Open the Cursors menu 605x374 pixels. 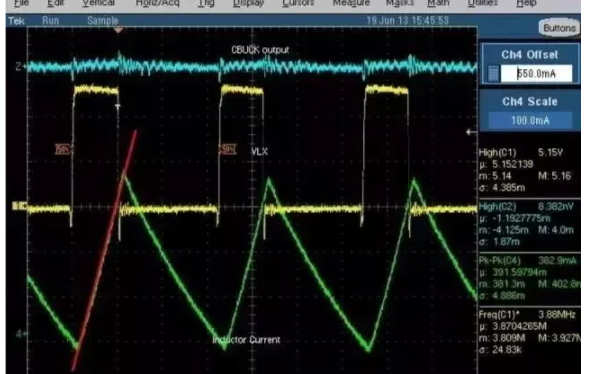(298, 3)
